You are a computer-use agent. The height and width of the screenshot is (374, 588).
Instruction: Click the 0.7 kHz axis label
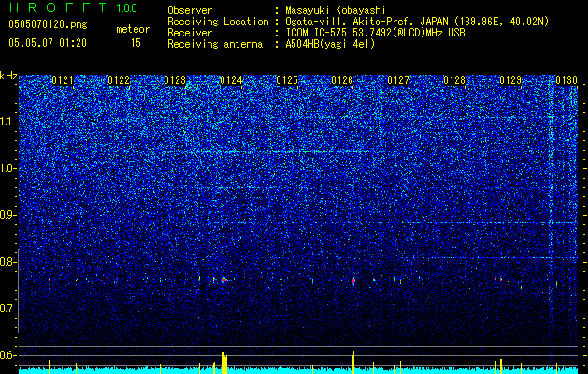point(7,309)
